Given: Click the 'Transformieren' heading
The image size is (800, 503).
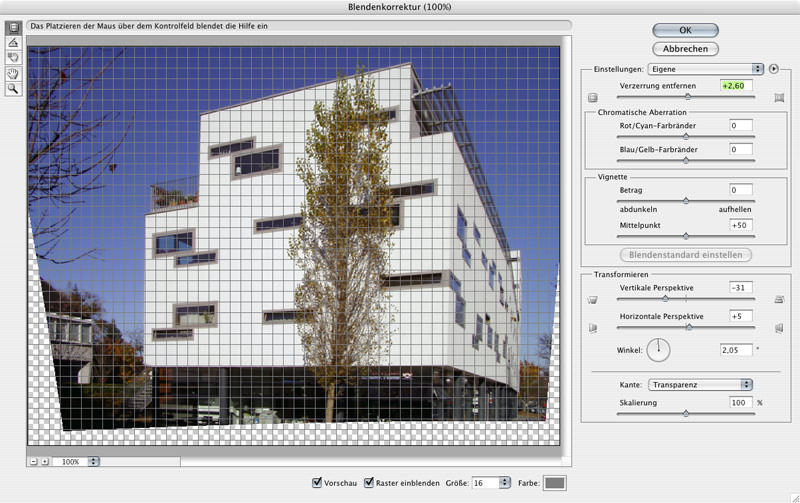Looking at the screenshot, I should [621, 274].
